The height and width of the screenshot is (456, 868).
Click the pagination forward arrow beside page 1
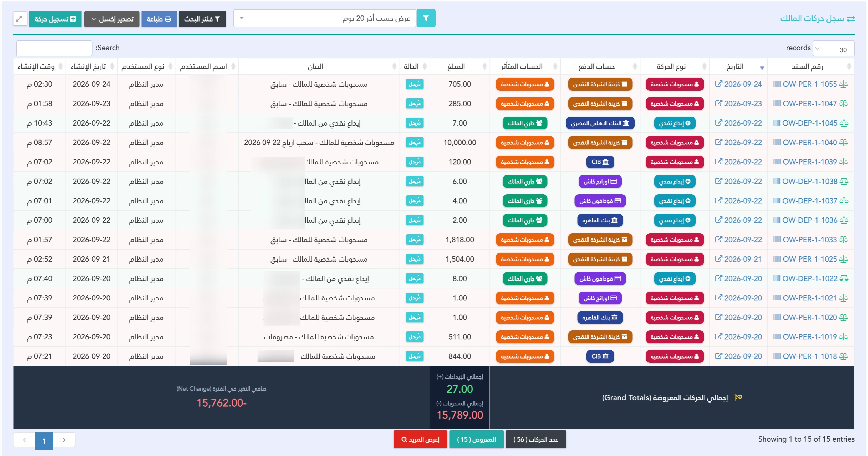tap(64, 440)
